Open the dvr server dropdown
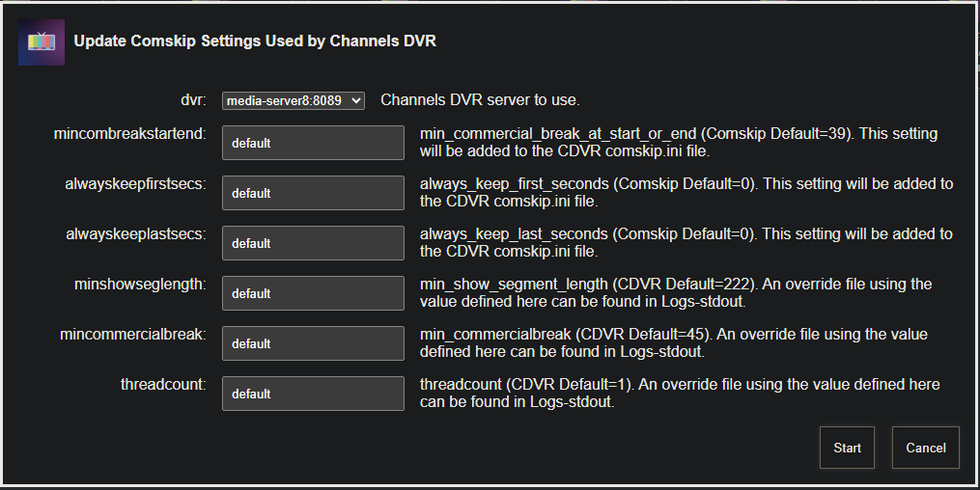This screenshot has width=980, height=490. (x=294, y=100)
